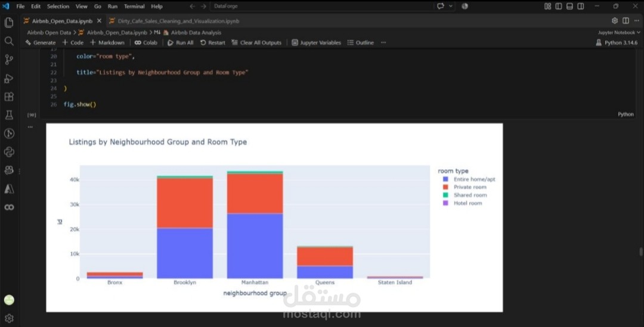The height and width of the screenshot is (327, 644).
Task: Open the Colab infinity icon view
Action: pyautogui.click(x=8, y=207)
